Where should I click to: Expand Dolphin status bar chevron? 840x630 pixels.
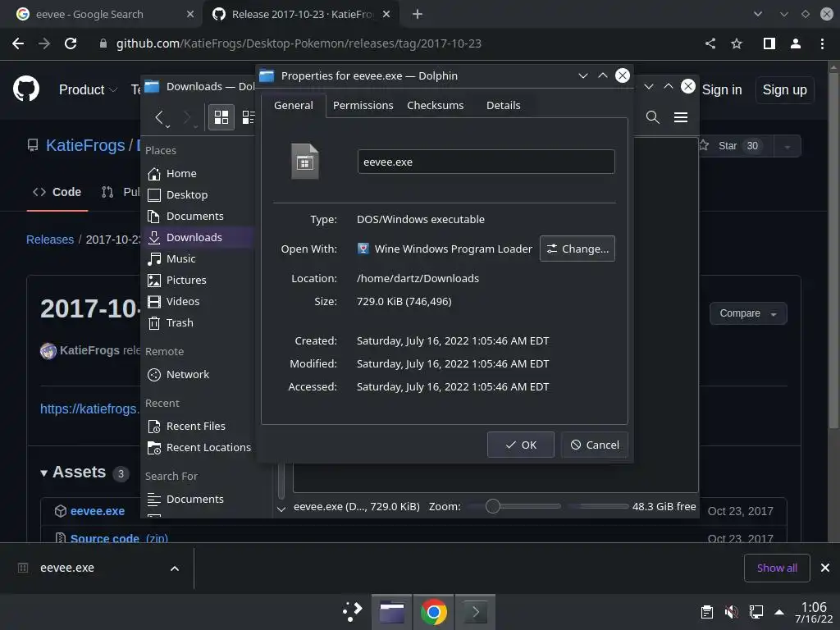coord(281,509)
